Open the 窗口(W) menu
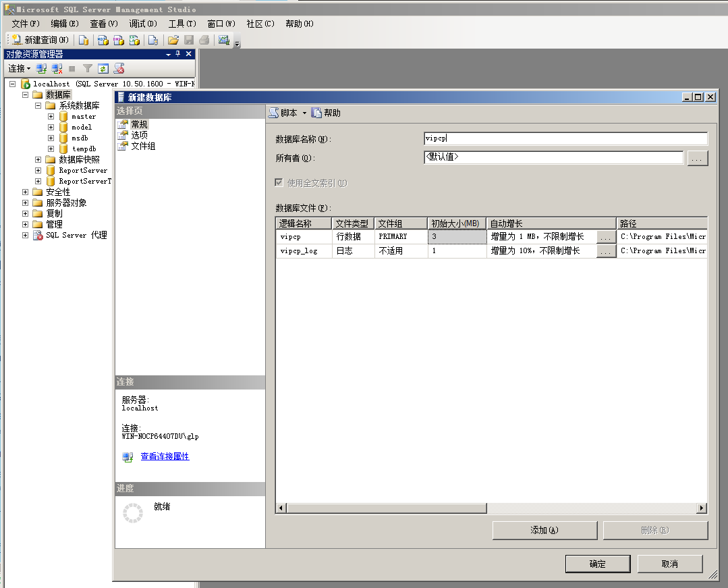The image size is (728, 588). pyautogui.click(x=221, y=24)
